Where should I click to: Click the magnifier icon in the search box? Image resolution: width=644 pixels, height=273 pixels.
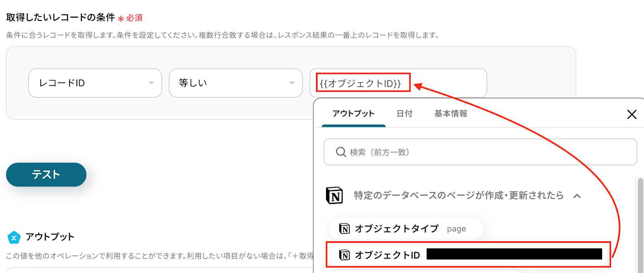(341, 152)
